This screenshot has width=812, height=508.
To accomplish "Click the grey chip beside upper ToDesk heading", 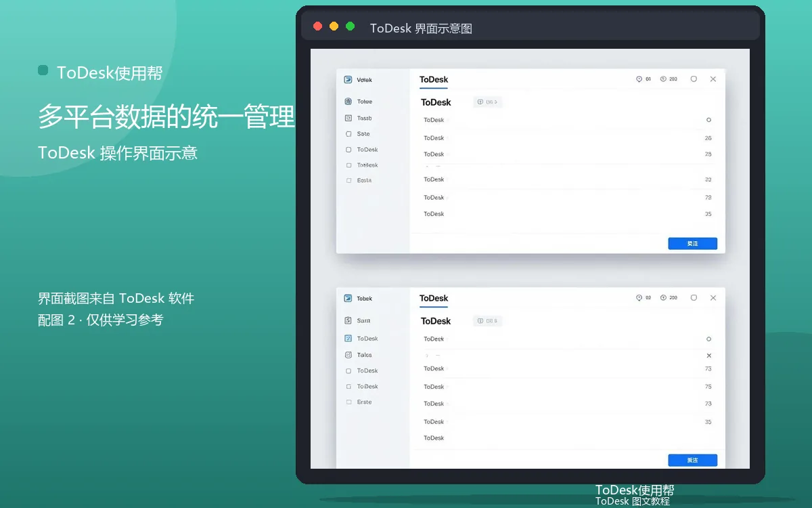I will pyautogui.click(x=488, y=102).
